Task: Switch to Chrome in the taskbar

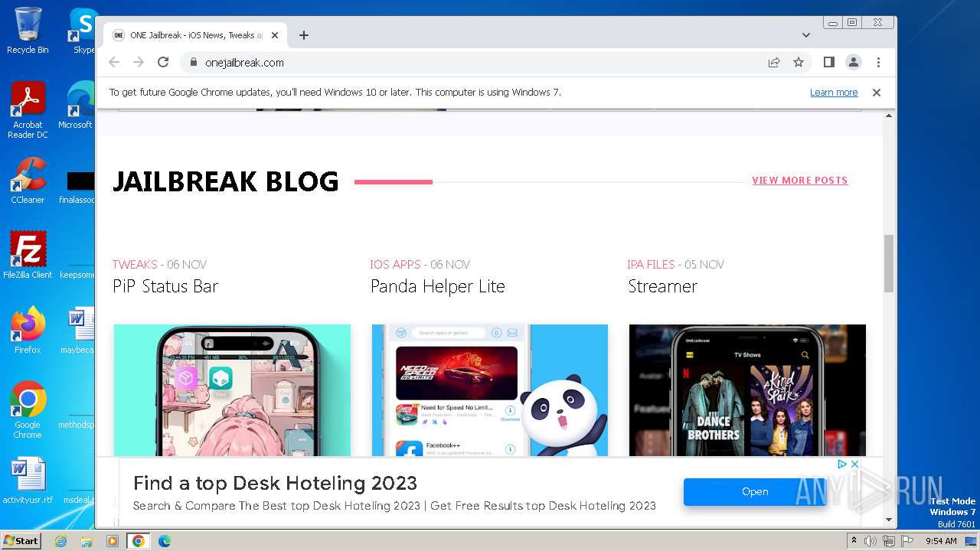Action: tap(139, 541)
